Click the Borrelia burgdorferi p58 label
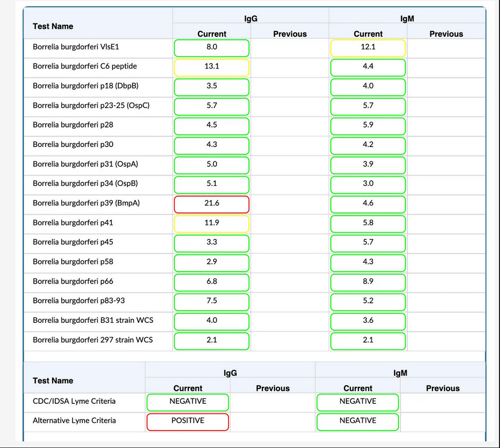Screen dimensions: 500x448 pyautogui.click(x=73, y=262)
